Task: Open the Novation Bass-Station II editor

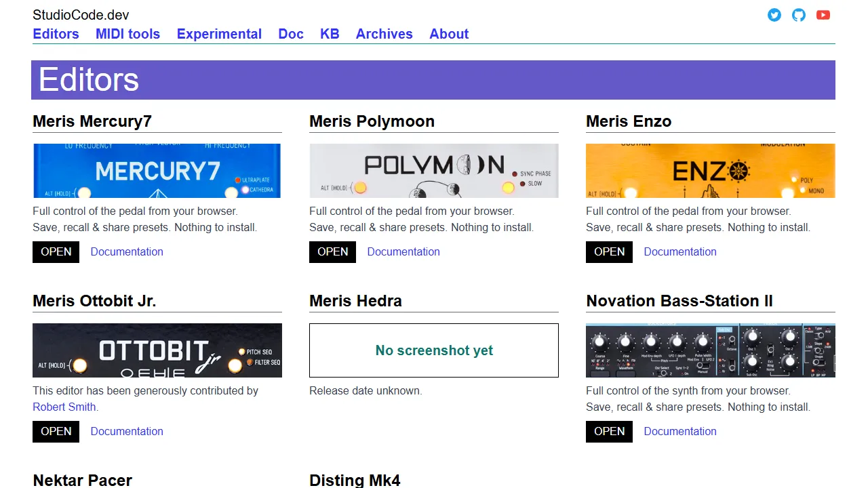Action: click(x=608, y=431)
